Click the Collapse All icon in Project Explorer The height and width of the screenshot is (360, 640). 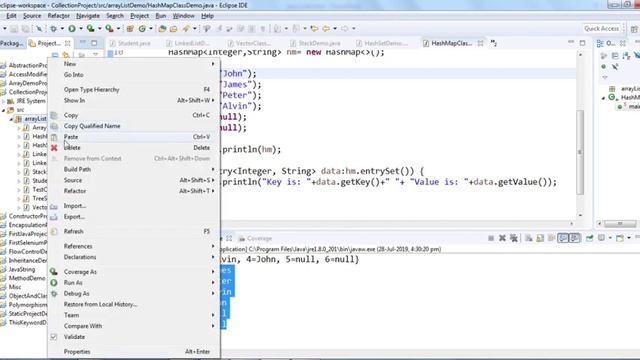coord(55,55)
